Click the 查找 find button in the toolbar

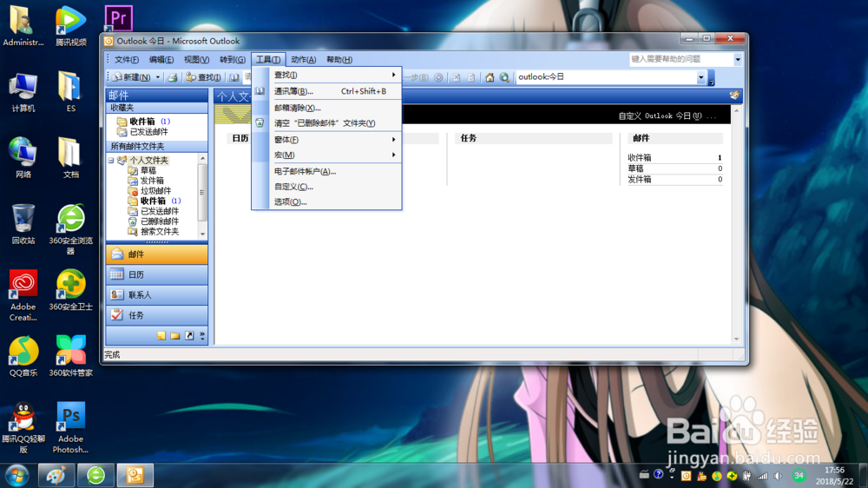click(203, 77)
